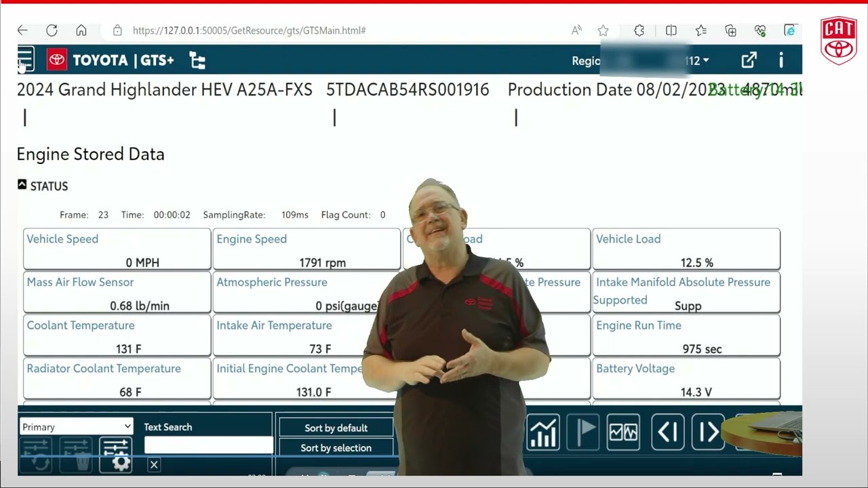Open the Primary data list dropdown
868x488 pixels.
click(76, 427)
